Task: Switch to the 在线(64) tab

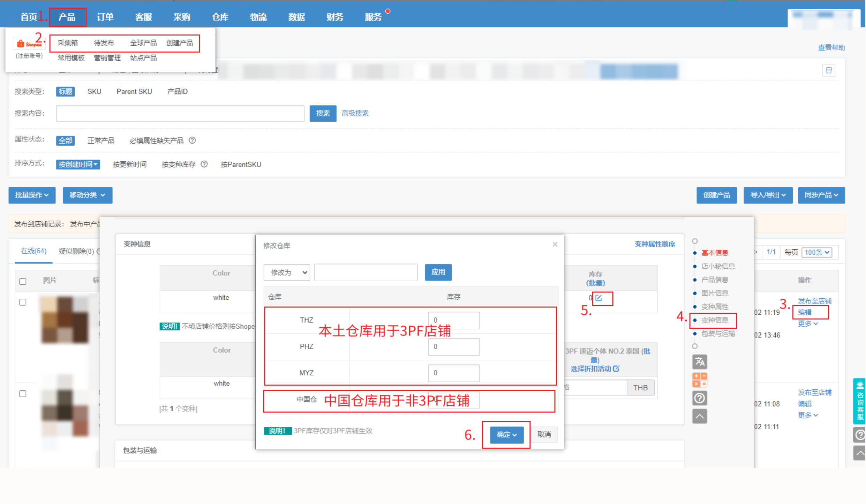Action: coord(33,251)
